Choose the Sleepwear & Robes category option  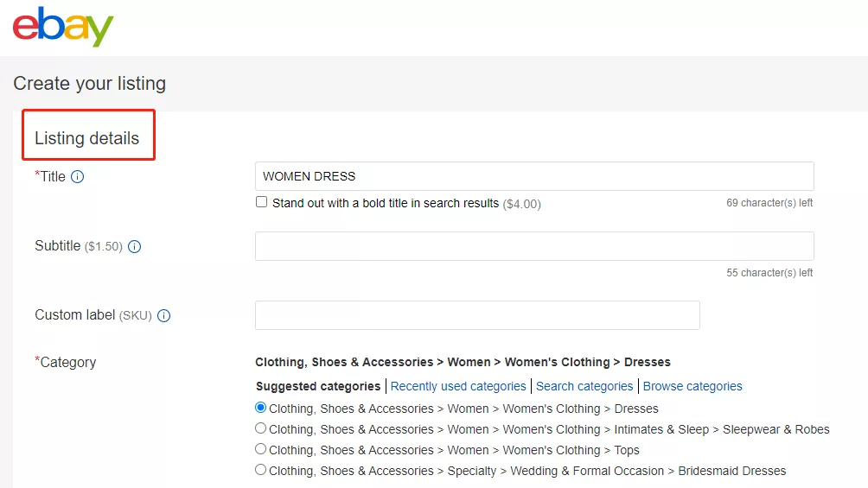click(x=261, y=428)
